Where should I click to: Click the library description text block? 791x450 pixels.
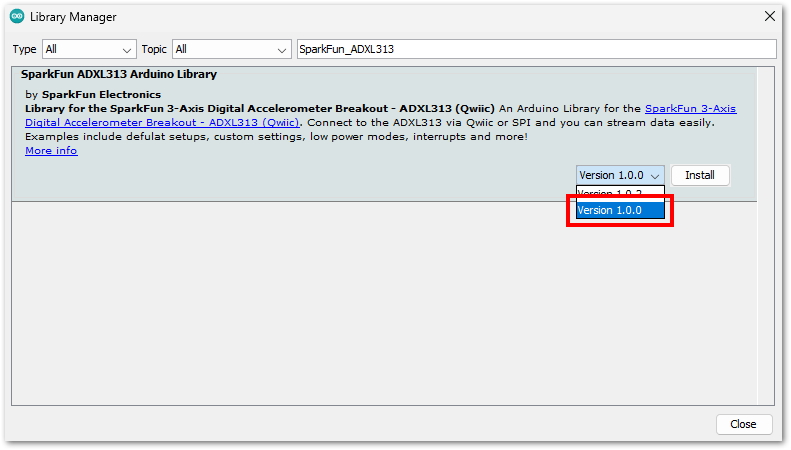click(x=380, y=123)
